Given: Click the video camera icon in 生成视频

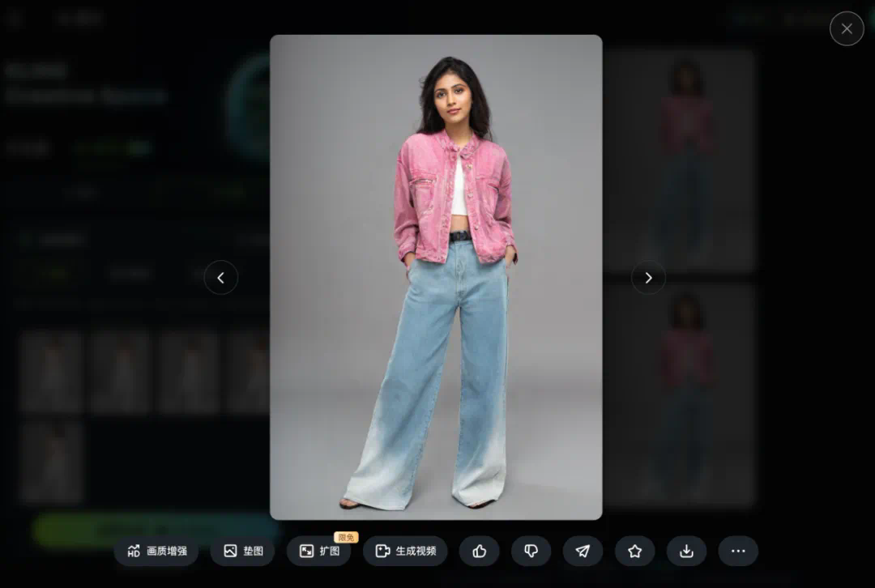Looking at the screenshot, I should (x=382, y=552).
